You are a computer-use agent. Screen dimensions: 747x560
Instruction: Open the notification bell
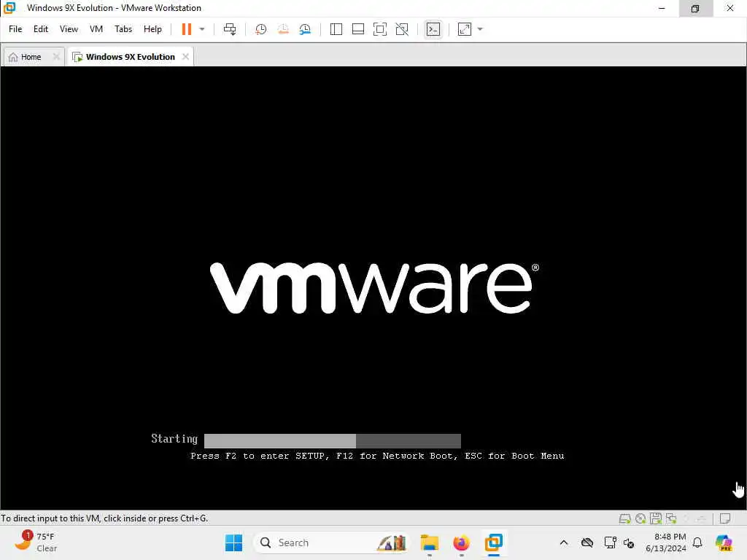[x=697, y=542]
